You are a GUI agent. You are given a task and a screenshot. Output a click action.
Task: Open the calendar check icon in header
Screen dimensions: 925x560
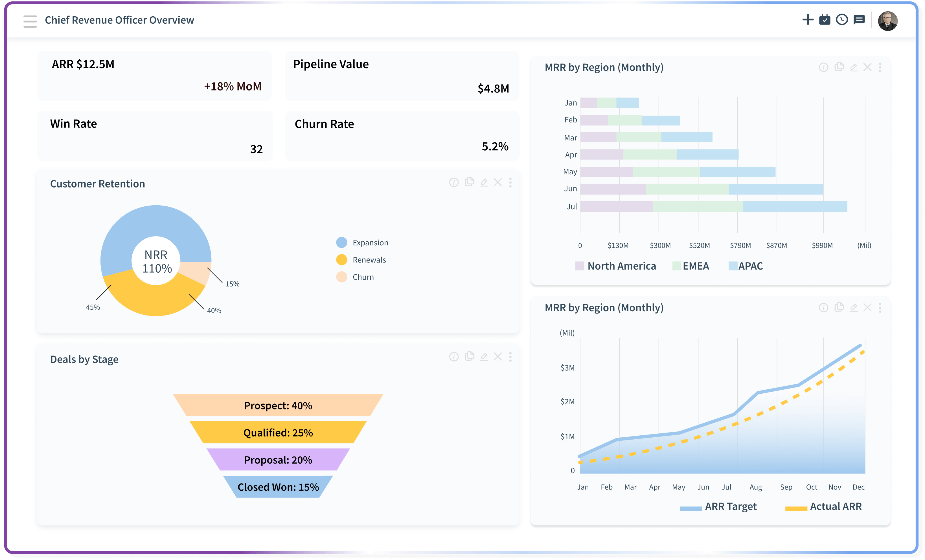[x=824, y=19]
